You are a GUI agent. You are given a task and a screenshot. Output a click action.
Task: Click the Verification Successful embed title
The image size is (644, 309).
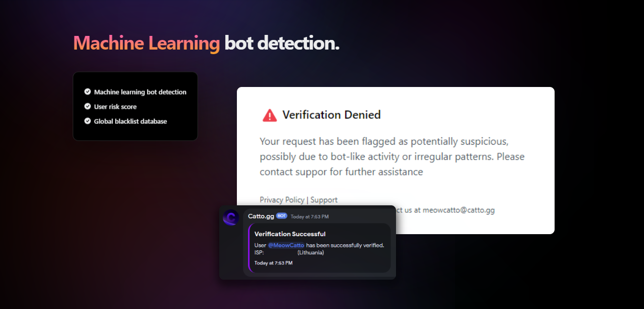click(290, 234)
